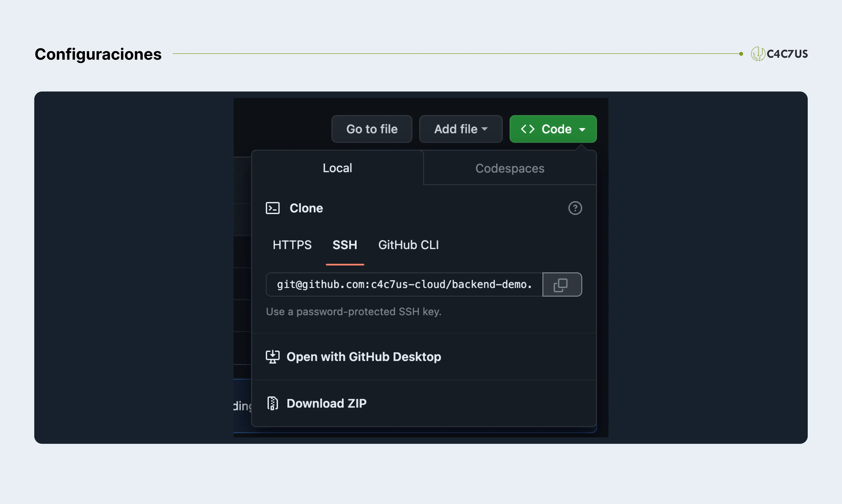Select the GitHub CLI clone option
842x504 pixels.
pyautogui.click(x=409, y=245)
